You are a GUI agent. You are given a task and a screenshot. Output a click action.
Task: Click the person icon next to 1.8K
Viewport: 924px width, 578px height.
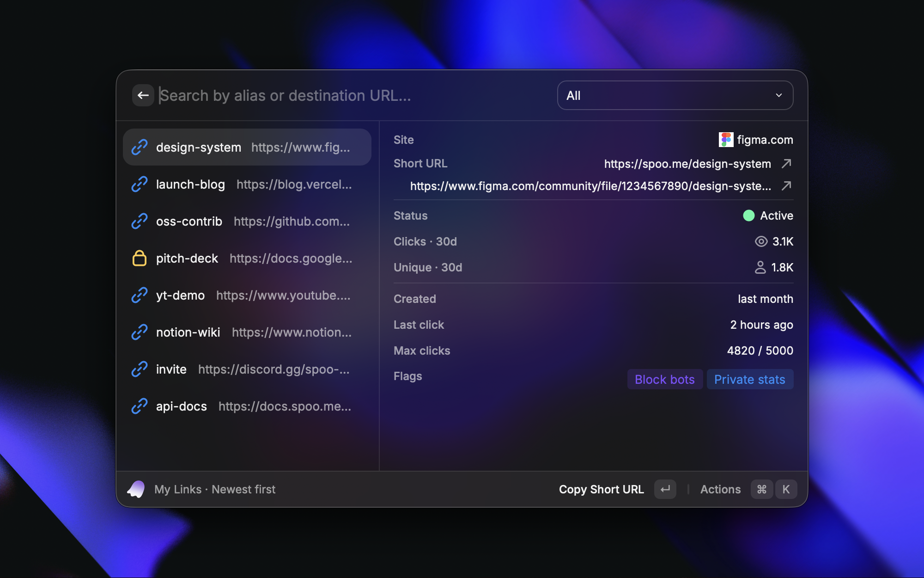coord(760,267)
